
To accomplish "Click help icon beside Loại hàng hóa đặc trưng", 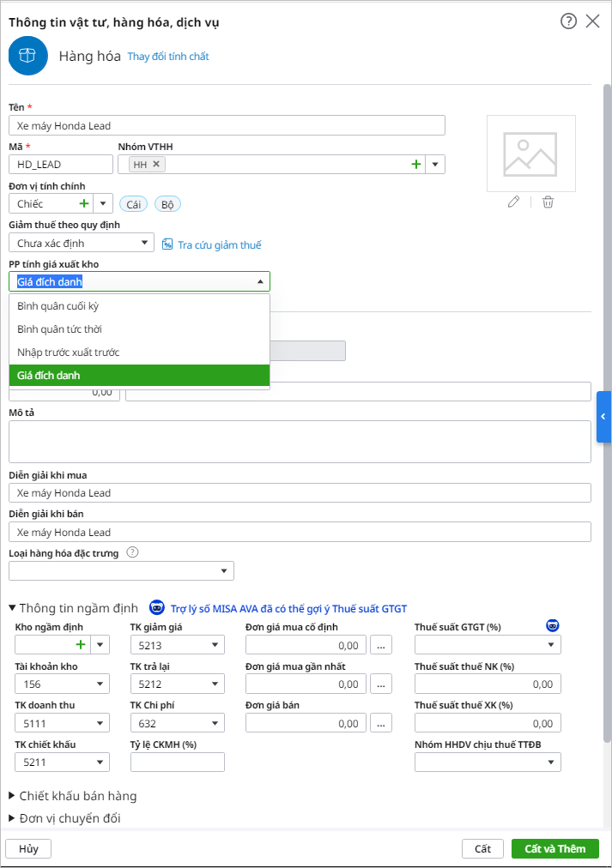I will click(132, 552).
